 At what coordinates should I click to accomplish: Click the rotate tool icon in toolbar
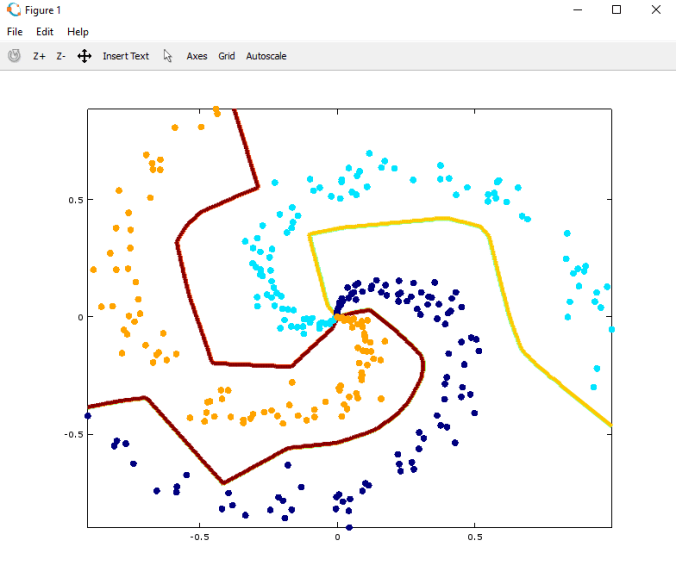point(14,56)
